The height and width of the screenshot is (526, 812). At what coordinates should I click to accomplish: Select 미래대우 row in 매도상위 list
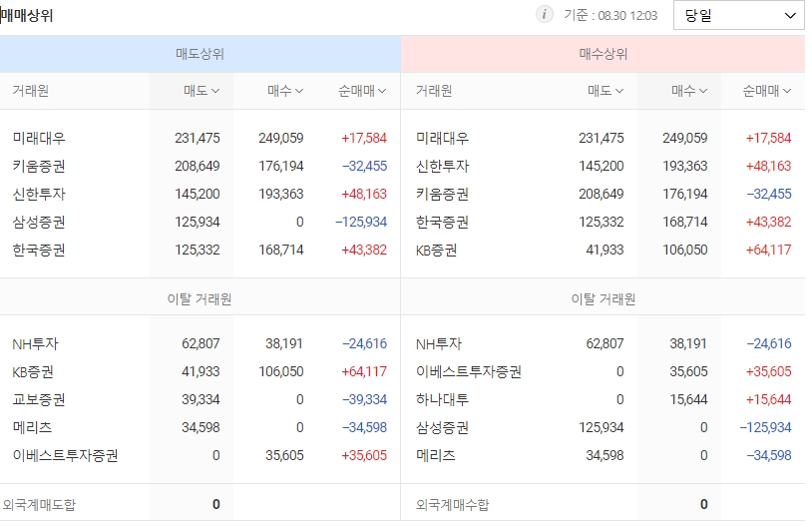pyautogui.click(x=200, y=138)
